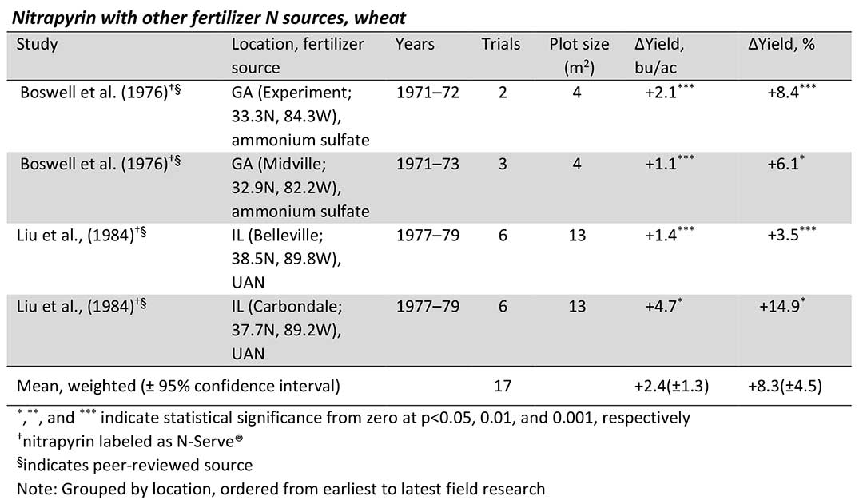Select the "Trials" column header
The image size is (863, 504).
[502, 45]
